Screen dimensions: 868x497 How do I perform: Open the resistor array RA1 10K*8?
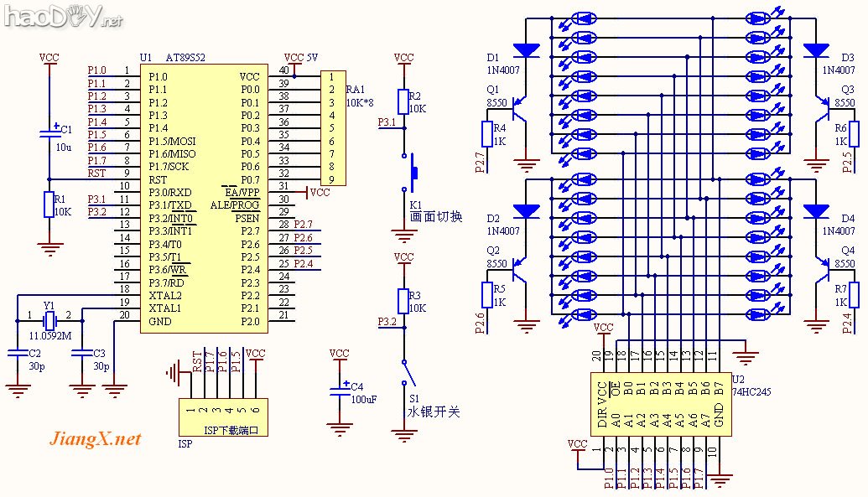pos(334,124)
